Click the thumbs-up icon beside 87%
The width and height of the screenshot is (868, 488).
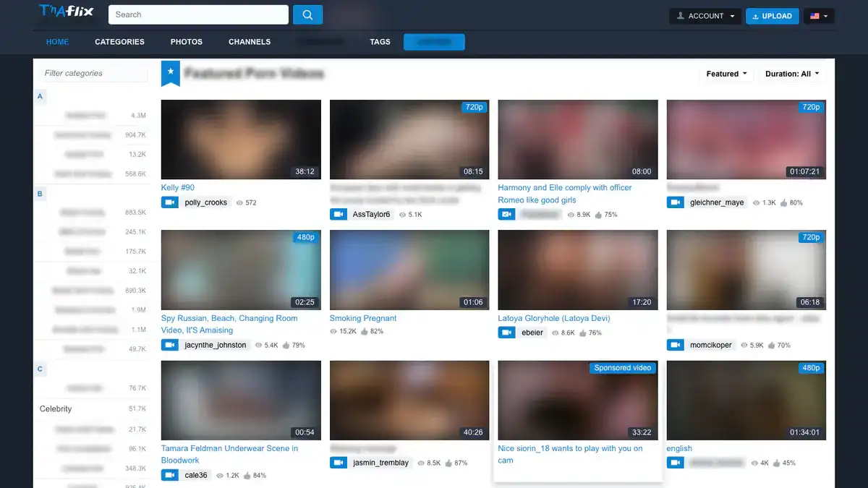click(449, 463)
